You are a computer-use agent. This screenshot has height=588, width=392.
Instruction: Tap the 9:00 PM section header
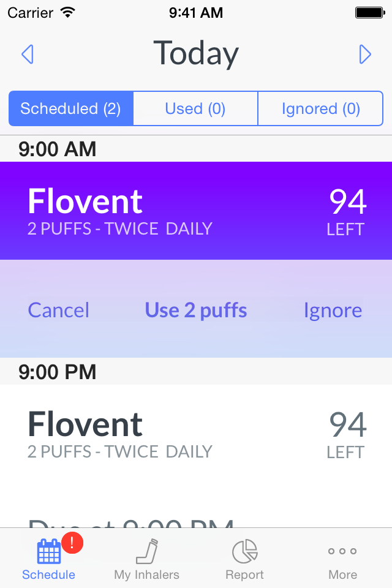pos(196,371)
